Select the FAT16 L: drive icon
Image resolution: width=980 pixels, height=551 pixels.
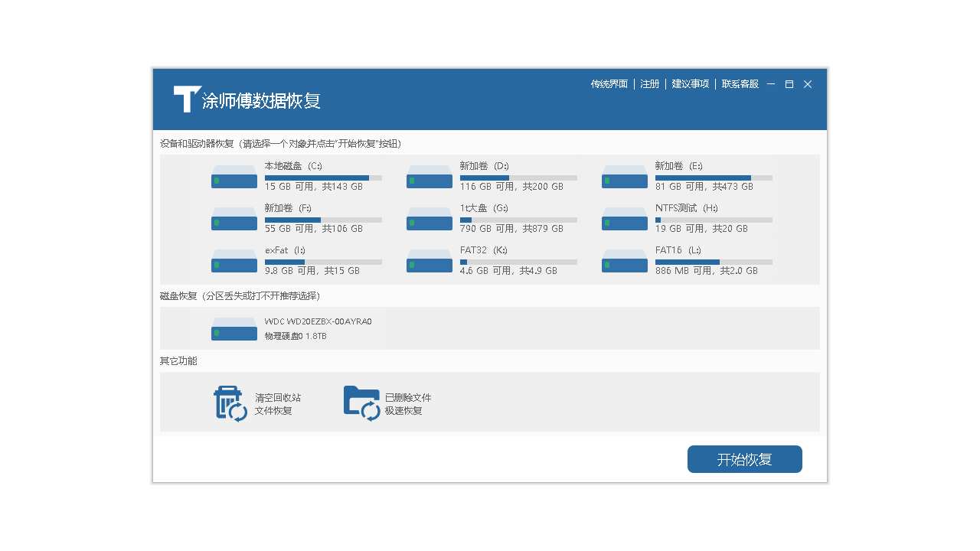click(625, 261)
